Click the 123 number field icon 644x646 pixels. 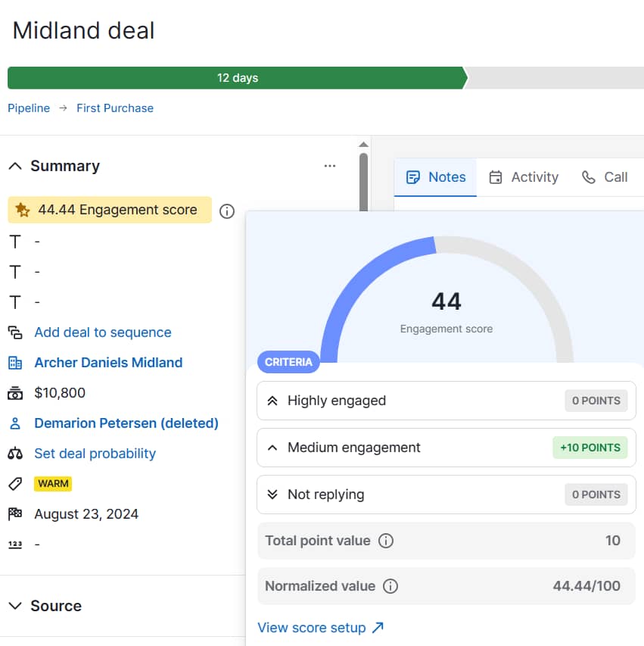point(16,545)
